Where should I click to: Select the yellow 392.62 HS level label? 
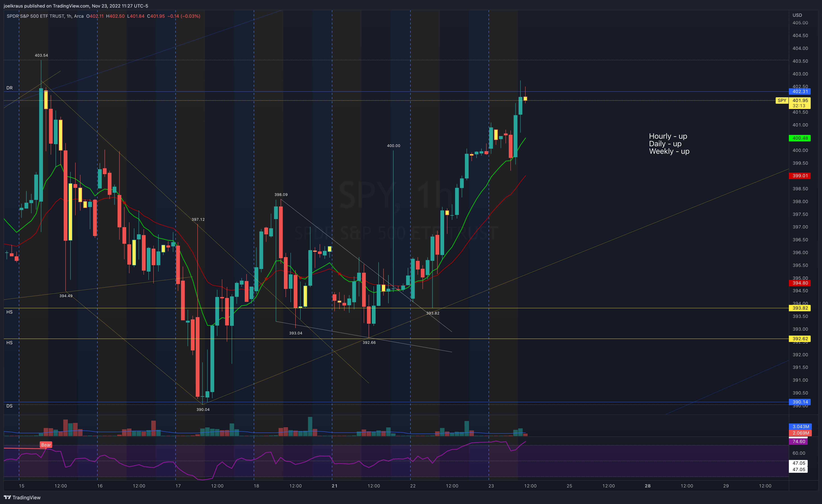point(800,339)
